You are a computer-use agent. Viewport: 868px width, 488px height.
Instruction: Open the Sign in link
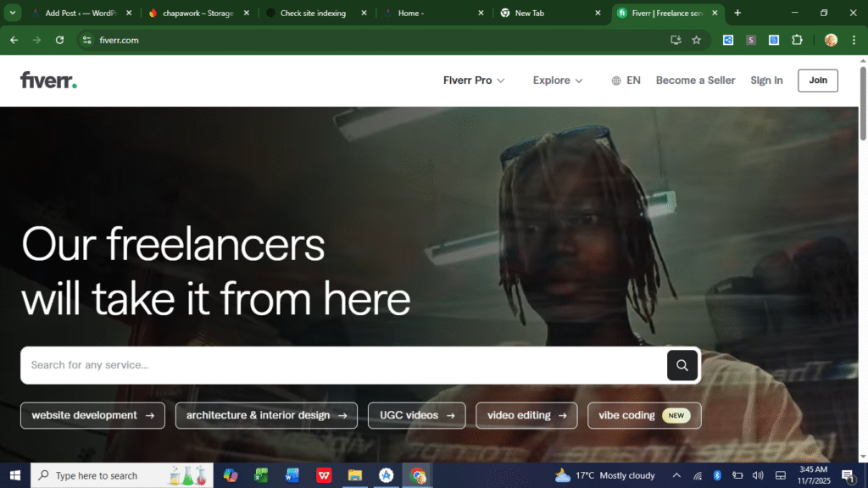coord(766,80)
